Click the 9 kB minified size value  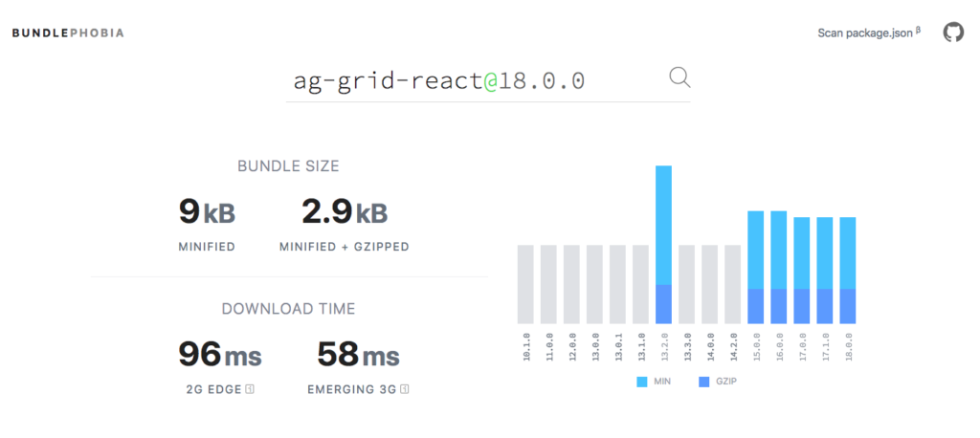(207, 211)
